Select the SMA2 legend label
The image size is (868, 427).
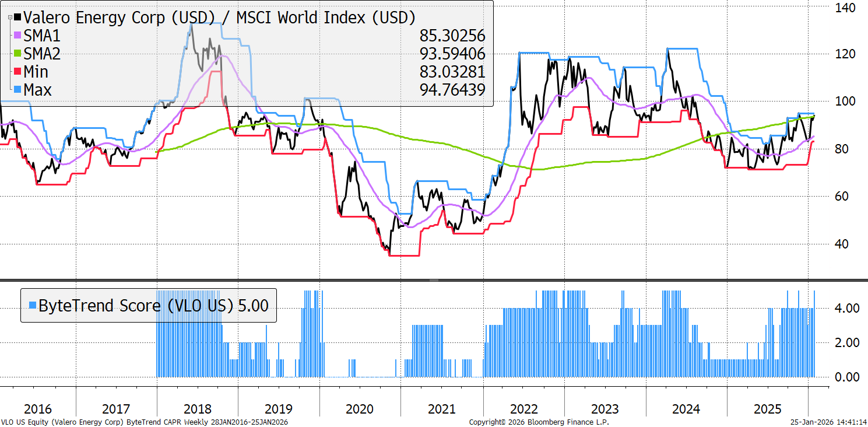coord(42,54)
